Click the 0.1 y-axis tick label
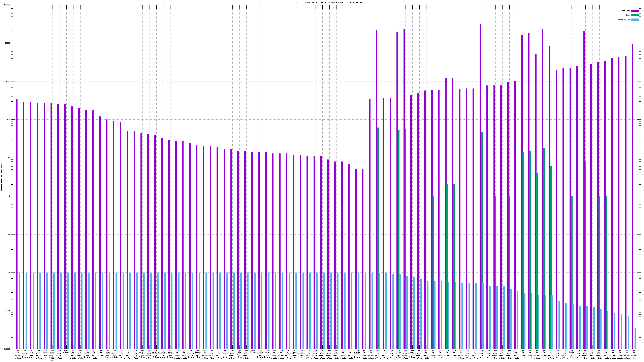The image size is (644, 362). pos(8,234)
